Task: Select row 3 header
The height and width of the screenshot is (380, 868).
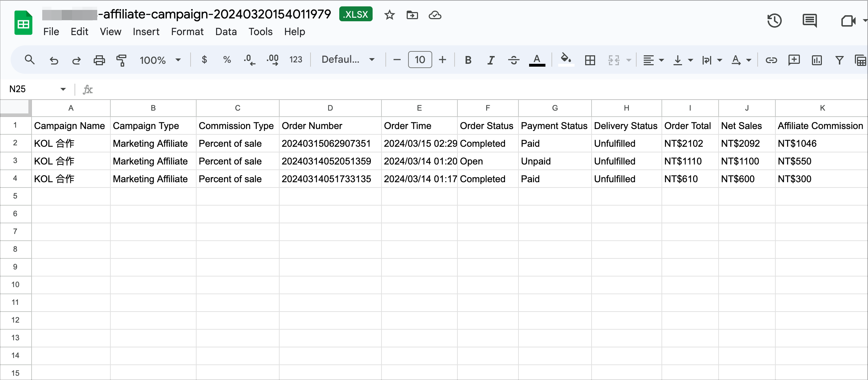Action: tap(15, 161)
